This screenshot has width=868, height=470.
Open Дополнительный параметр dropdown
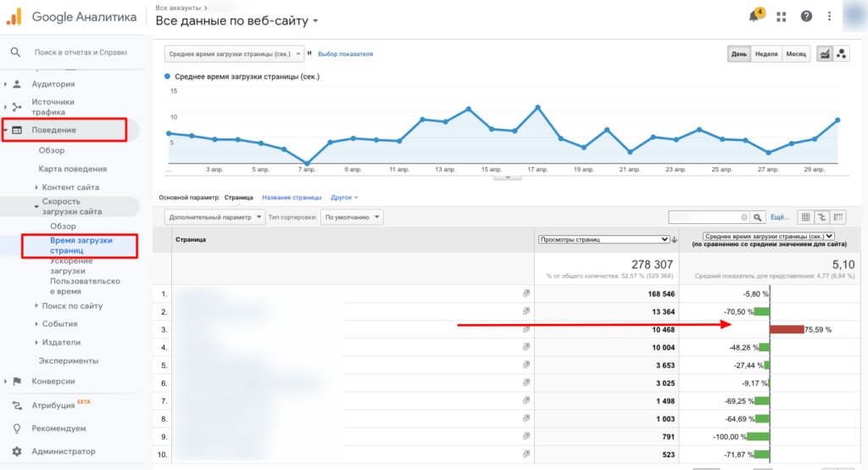[x=214, y=217]
